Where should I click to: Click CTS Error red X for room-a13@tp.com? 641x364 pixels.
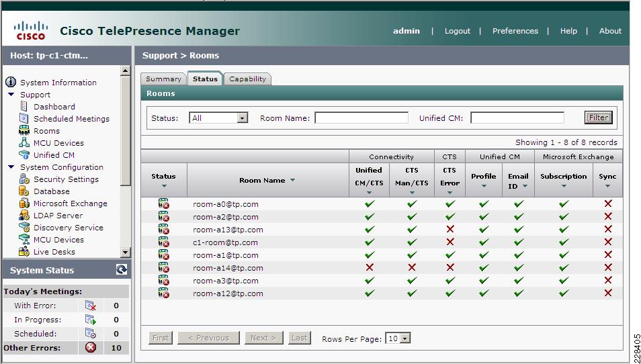450,229
